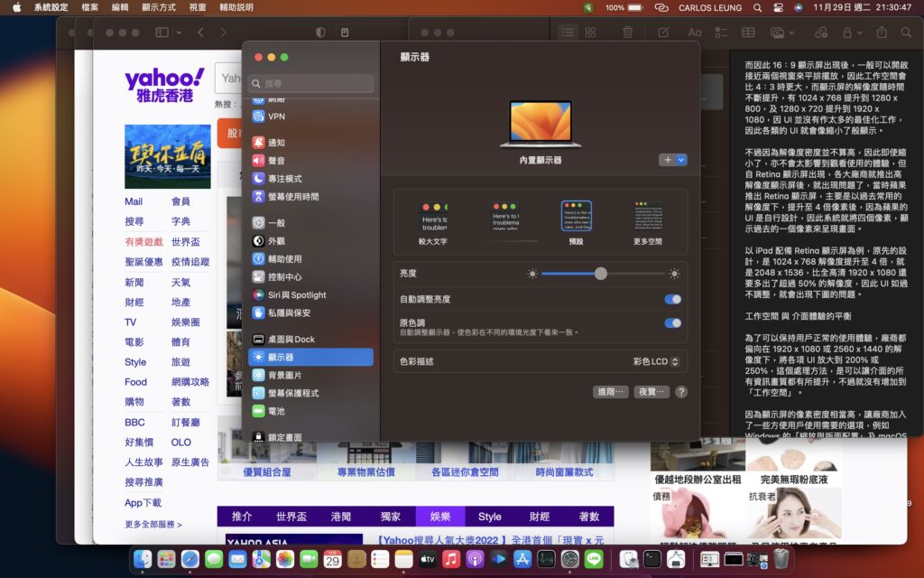Open the 檔案 (File) menu
Image resolution: width=924 pixels, height=578 pixels.
point(90,7)
